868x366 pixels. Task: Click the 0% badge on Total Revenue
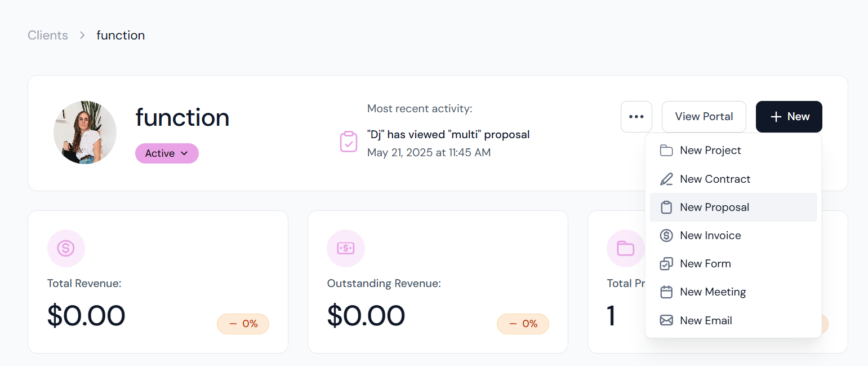coord(243,324)
